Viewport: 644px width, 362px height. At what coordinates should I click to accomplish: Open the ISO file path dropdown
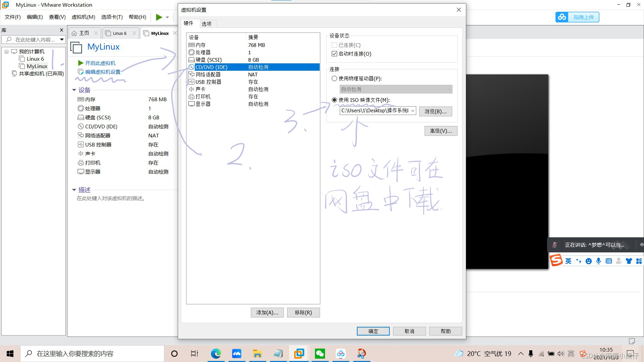coord(413,111)
